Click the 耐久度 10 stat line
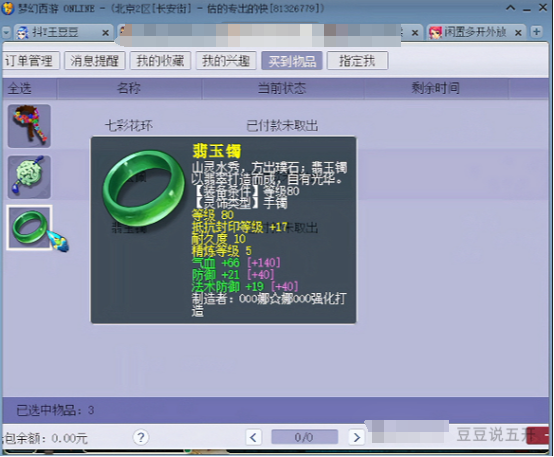 (219, 239)
